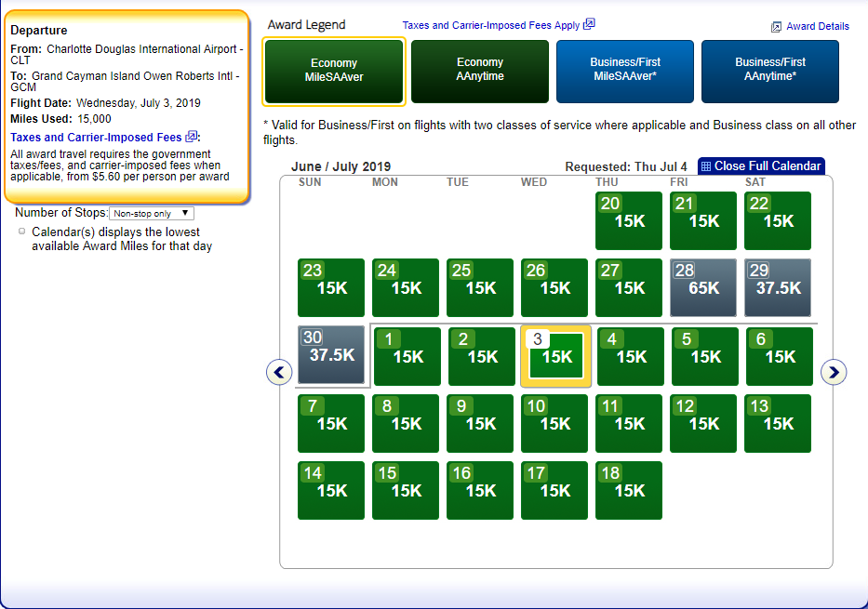Select the Economy AAnytime fare type
868x609 pixels.
[479, 72]
